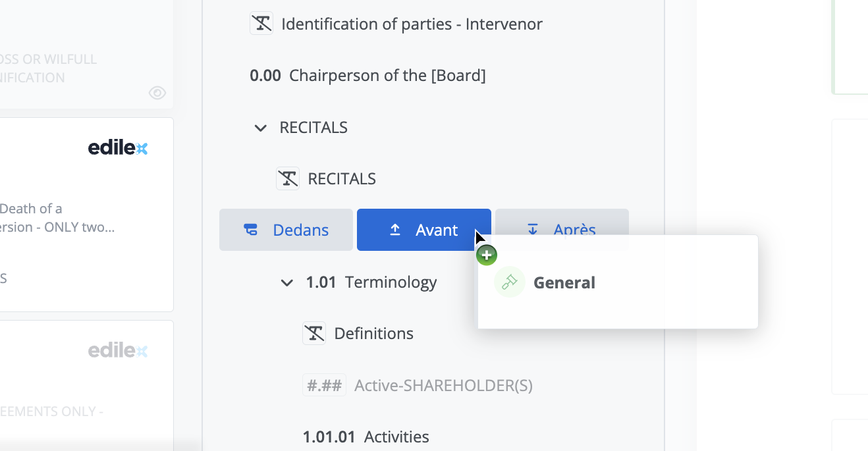Select the Active-SHAREHOLDER(S) tree item
The image size is (868, 451).
(x=443, y=385)
